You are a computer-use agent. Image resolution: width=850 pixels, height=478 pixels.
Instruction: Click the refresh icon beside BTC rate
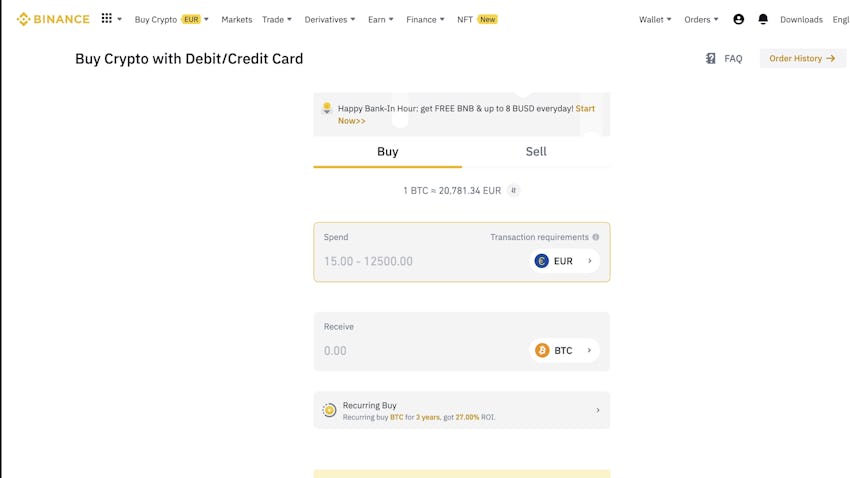coord(513,190)
